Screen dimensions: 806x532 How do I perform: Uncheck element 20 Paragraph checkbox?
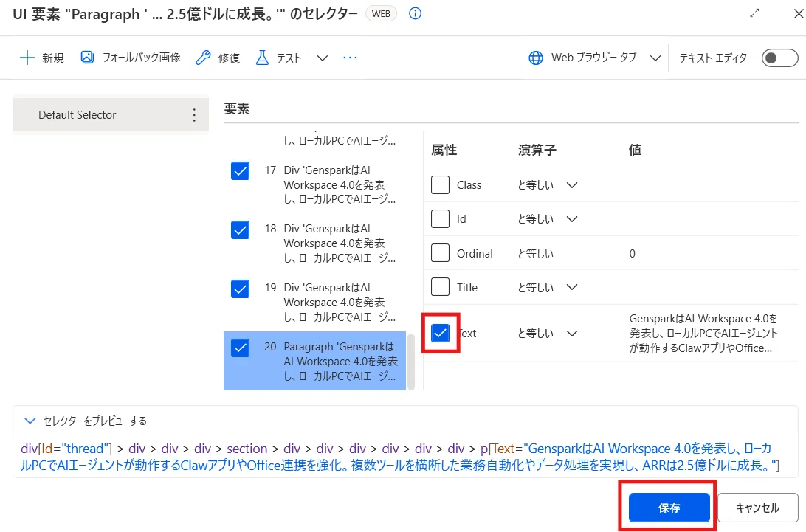240,348
